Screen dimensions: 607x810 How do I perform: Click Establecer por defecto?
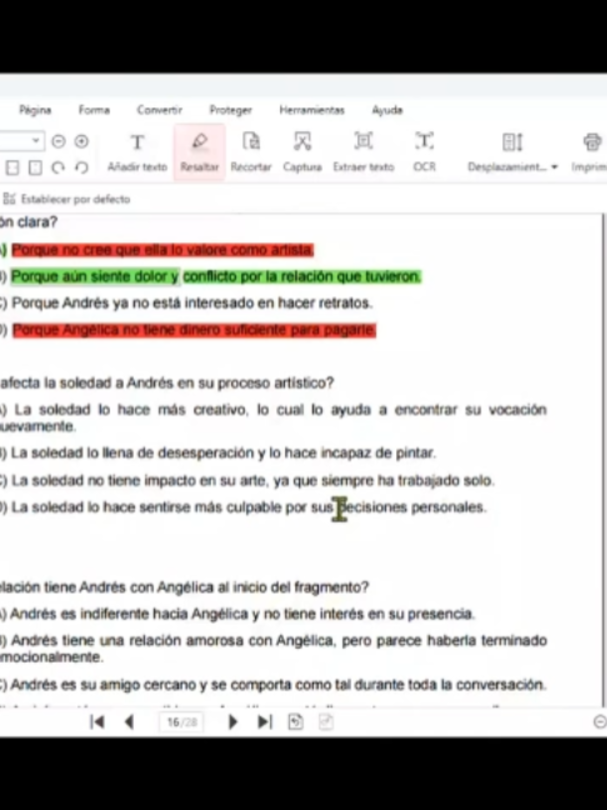67,199
